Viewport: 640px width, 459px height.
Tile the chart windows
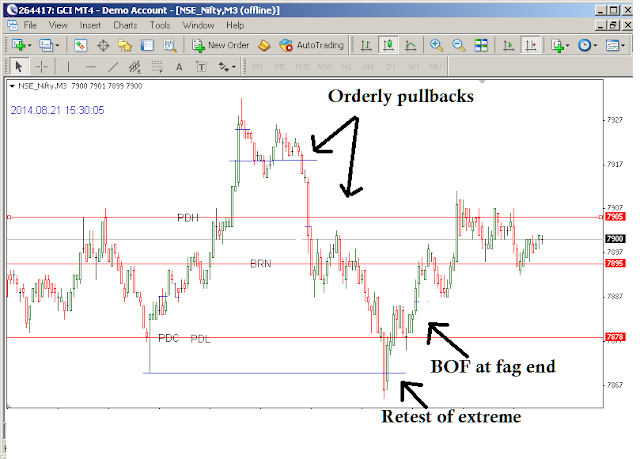[481, 45]
